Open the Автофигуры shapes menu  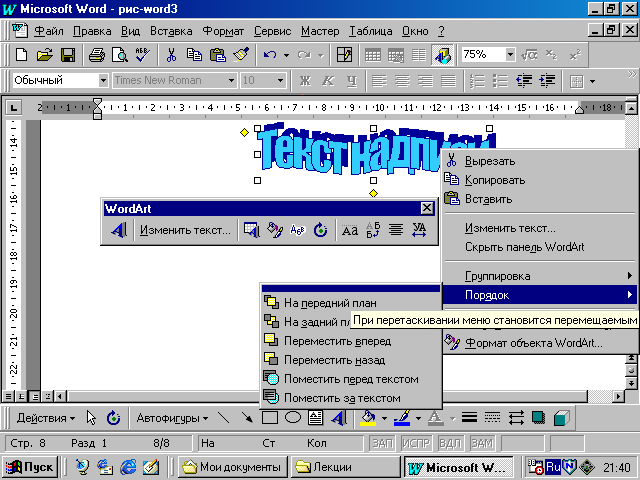point(172,418)
